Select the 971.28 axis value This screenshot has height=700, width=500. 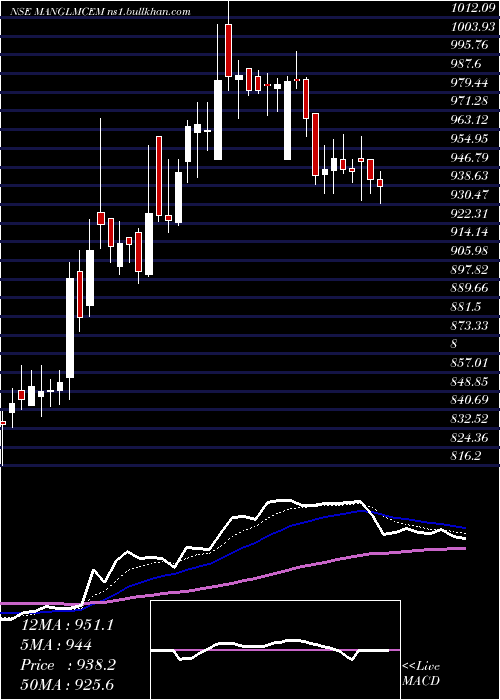471,102
